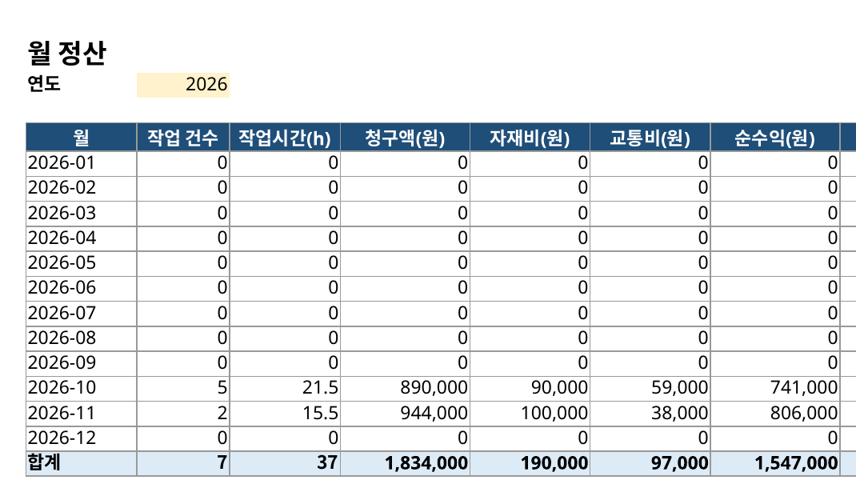The width and height of the screenshot is (856, 504).
Task: Select job count 2 in 2026-11 row
Action: [x=183, y=414]
